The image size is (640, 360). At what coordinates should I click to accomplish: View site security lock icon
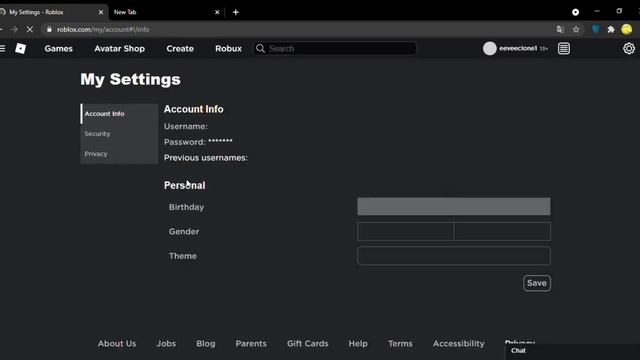click(49, 29)
